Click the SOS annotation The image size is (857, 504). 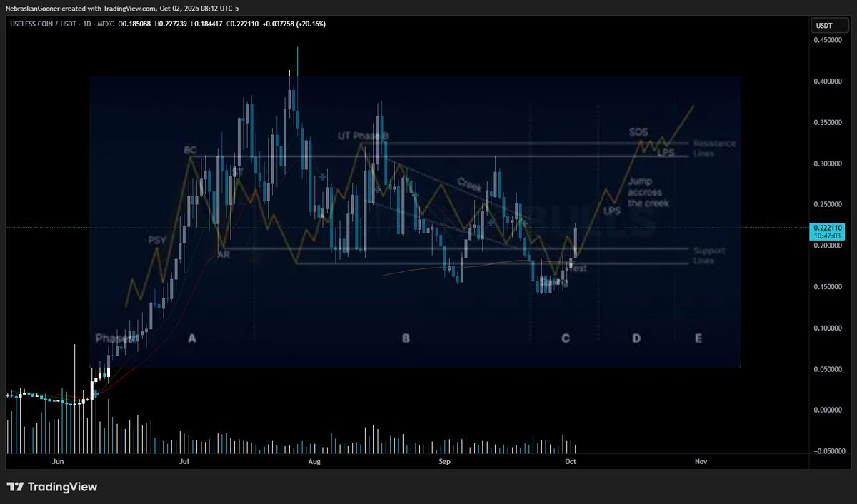point(638,133)
